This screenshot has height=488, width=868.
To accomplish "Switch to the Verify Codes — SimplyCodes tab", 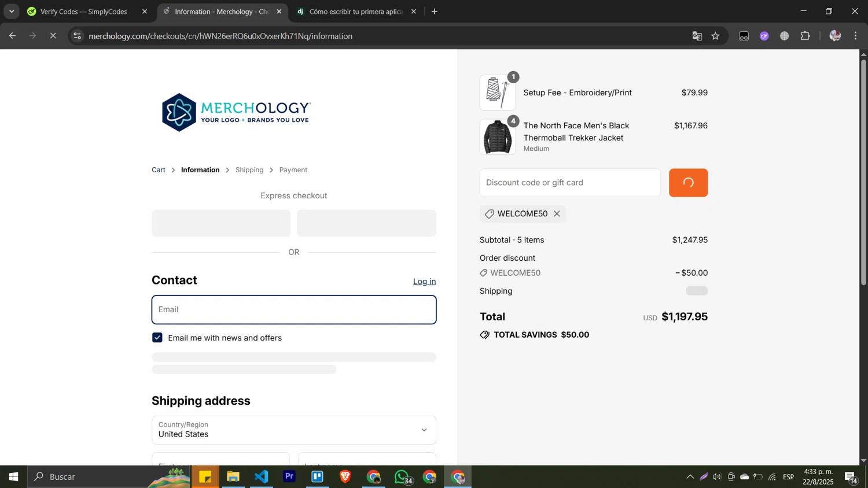I will pos(84,12).
